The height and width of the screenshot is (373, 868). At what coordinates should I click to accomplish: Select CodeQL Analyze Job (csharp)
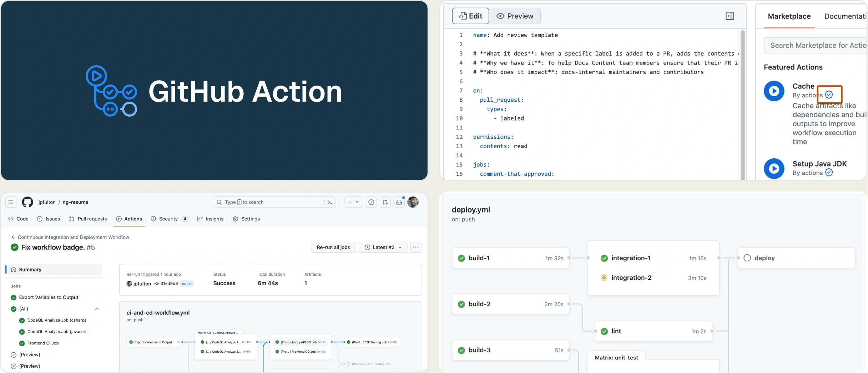point(57,320)
